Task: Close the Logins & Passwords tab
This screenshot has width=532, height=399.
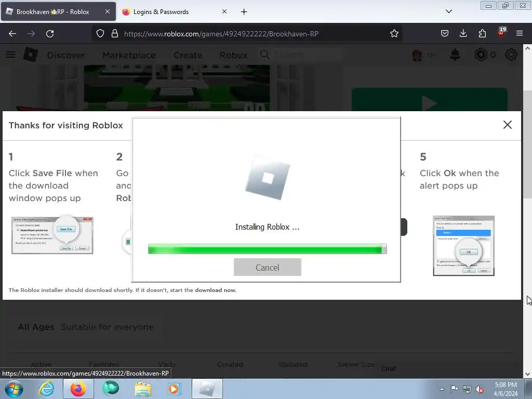Action: pos(224,11)
